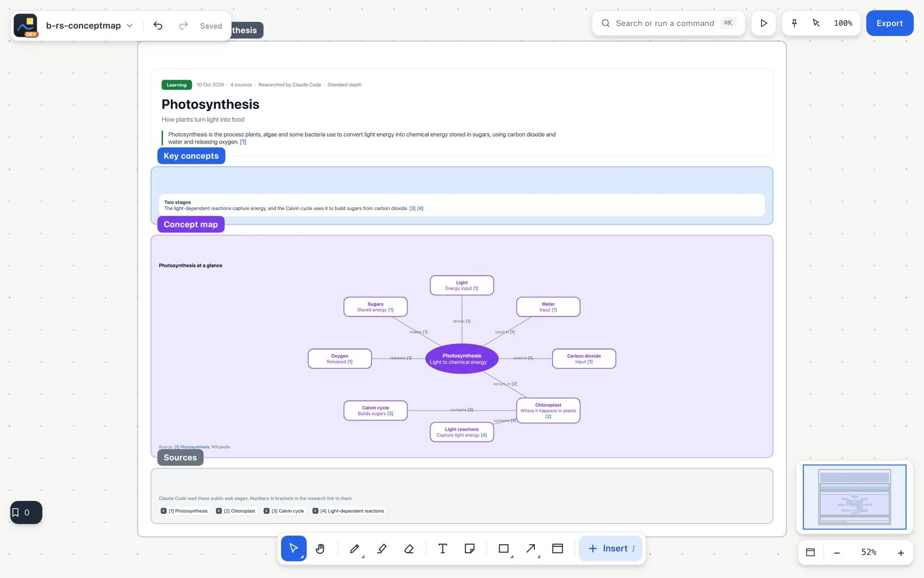Open the [2] Chloroplast source chip
The width and height of the screenshot is (924, 578).
(235, 511)
